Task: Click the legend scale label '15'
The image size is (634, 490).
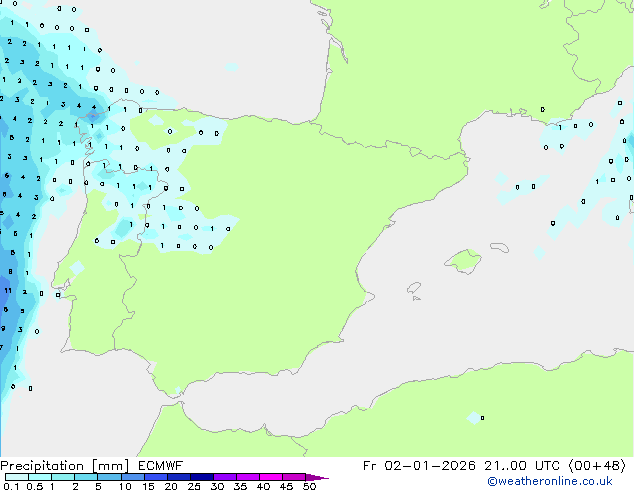Action: coord(148,486)
